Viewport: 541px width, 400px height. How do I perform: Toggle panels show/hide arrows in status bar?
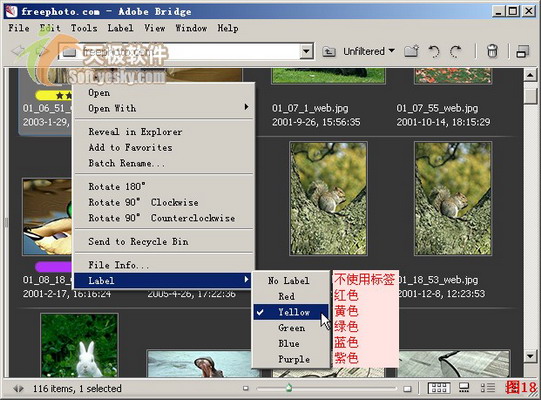tap(19, 389)
